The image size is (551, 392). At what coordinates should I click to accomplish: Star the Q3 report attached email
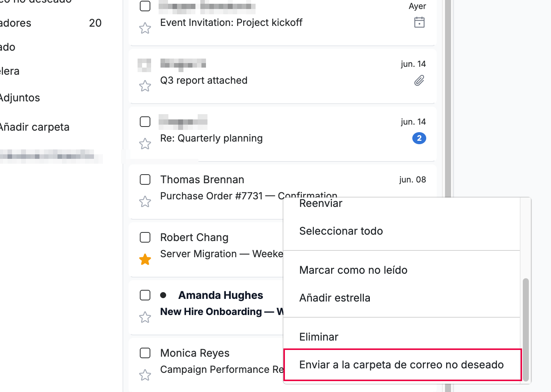point(145,86)
